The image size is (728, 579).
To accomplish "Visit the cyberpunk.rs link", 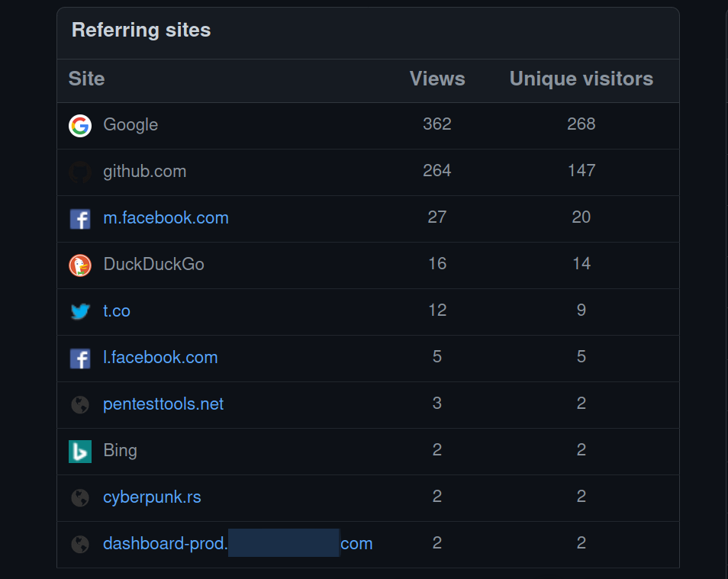I will click(x=152, y=497).
